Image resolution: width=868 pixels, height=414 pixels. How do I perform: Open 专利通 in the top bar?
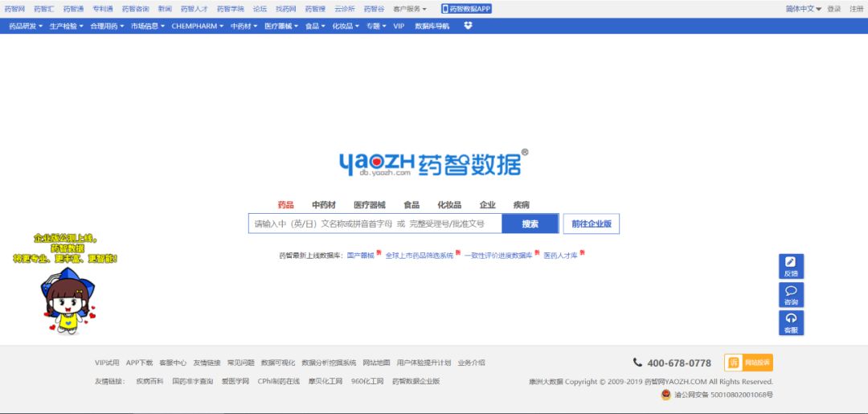(x=103, y=9)
